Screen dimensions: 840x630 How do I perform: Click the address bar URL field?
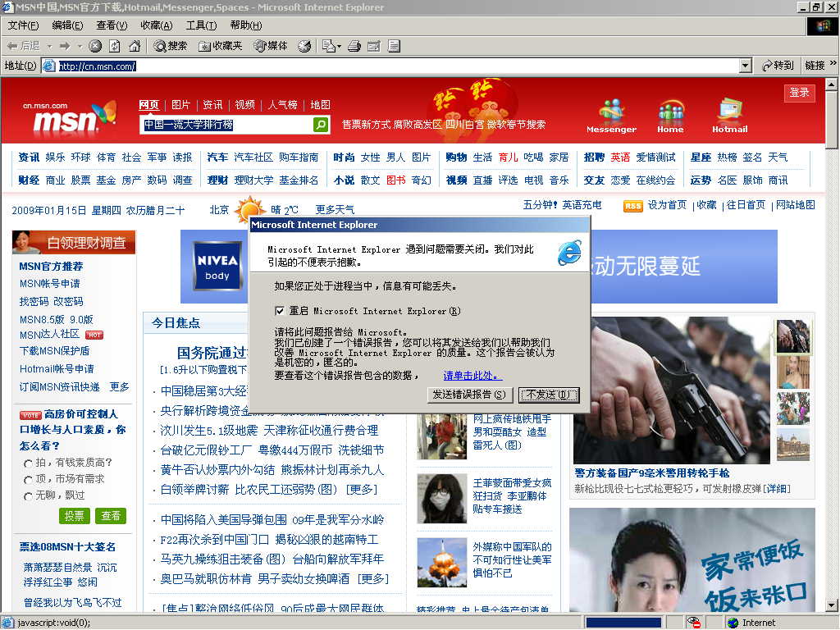pyautogui.click(x=398, y=66)
